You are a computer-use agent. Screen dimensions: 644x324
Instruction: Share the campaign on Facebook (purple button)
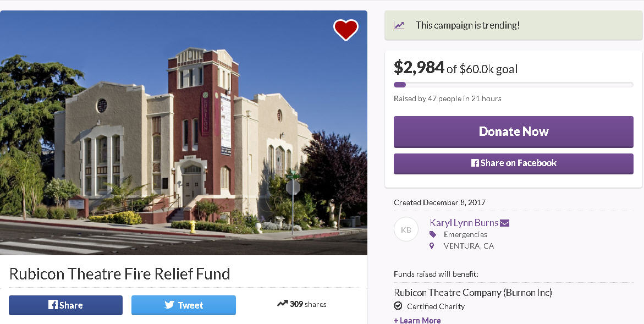513,163
